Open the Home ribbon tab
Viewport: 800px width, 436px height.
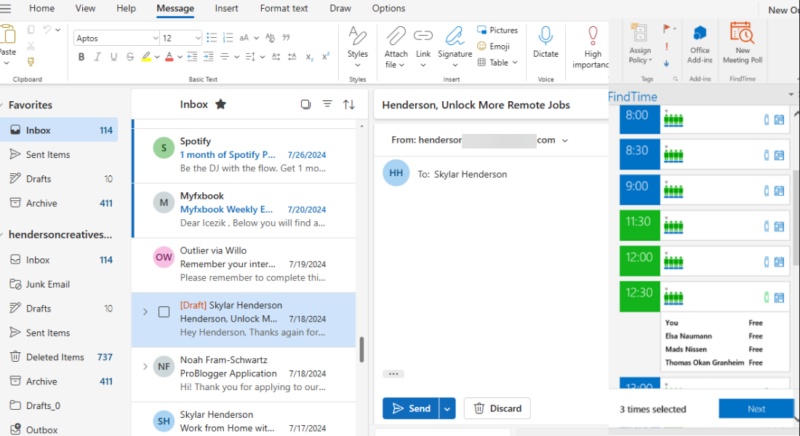coord(42,9)
